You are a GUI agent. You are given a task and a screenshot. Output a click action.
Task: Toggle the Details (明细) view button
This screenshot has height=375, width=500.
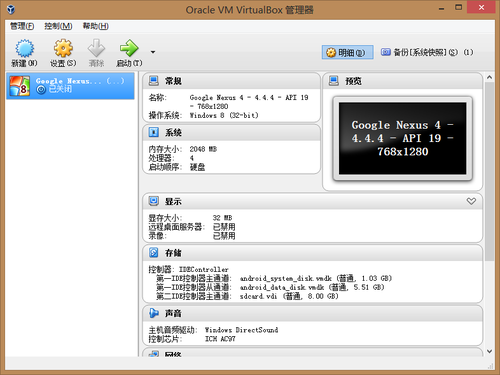pyautogui.click(x=347, y=52)
